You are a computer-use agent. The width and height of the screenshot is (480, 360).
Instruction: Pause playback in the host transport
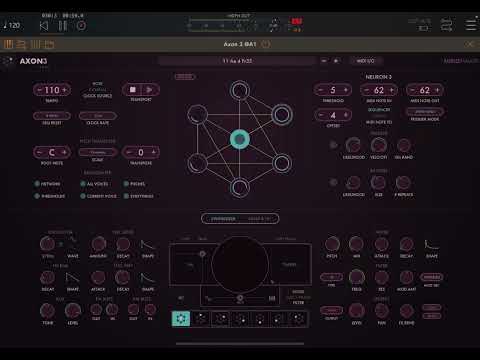pos(63,26)
